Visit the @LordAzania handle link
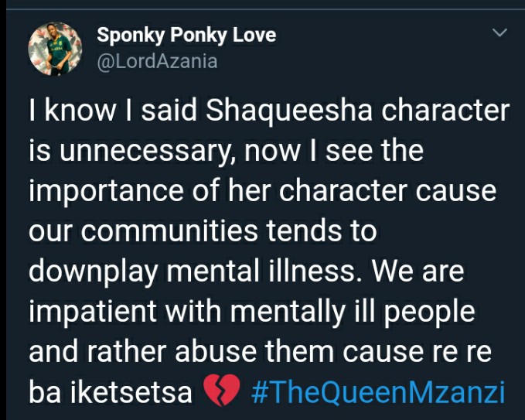 pyautogui.click(x=158, y=62)
